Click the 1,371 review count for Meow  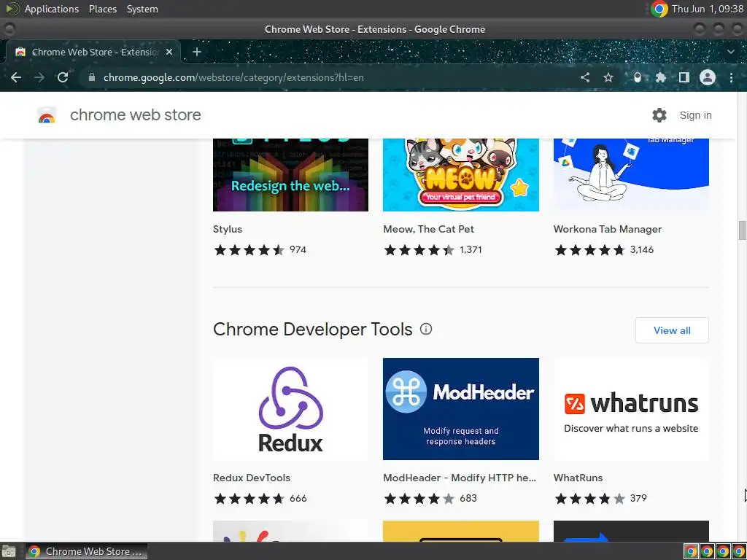[x=471, y=249]
